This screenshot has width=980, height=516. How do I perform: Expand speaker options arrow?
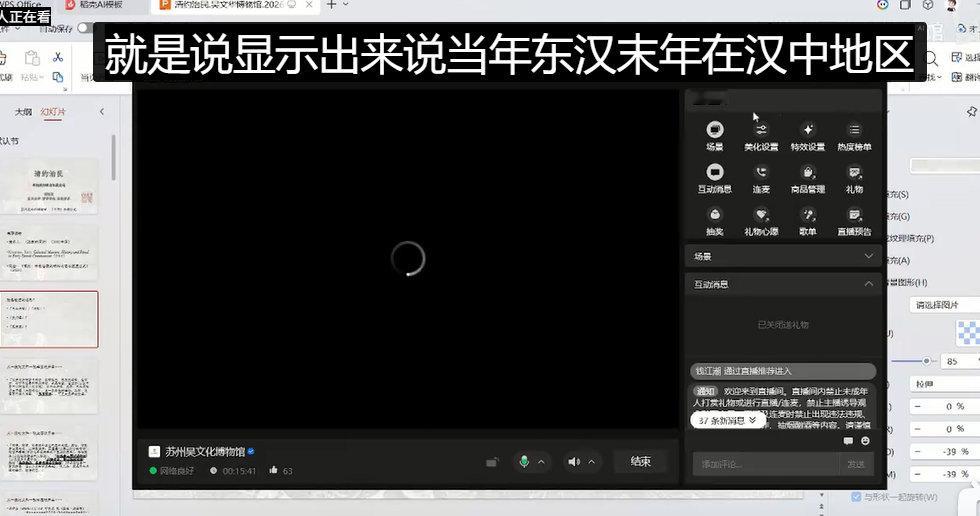591,462
